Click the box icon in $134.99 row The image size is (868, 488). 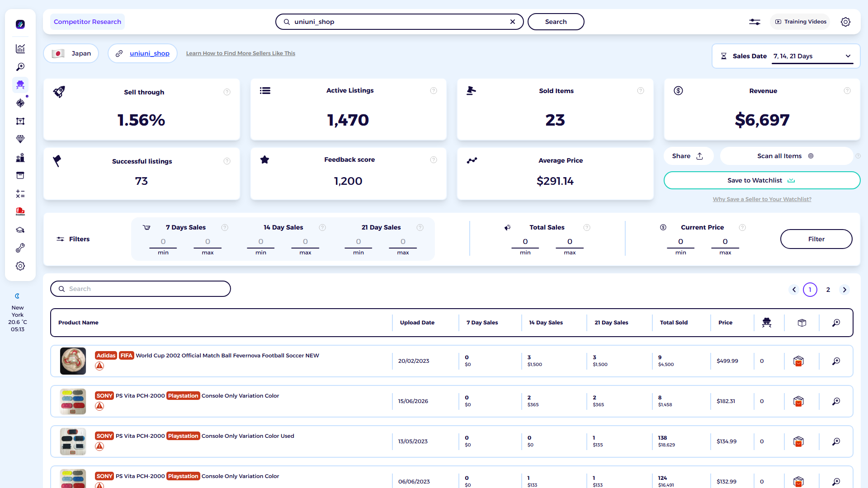coord(798,441)
